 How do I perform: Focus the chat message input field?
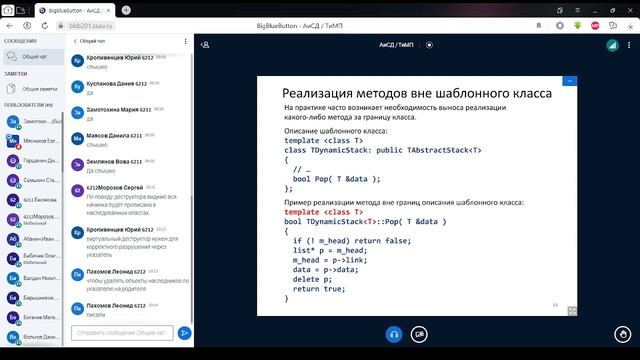122,333
